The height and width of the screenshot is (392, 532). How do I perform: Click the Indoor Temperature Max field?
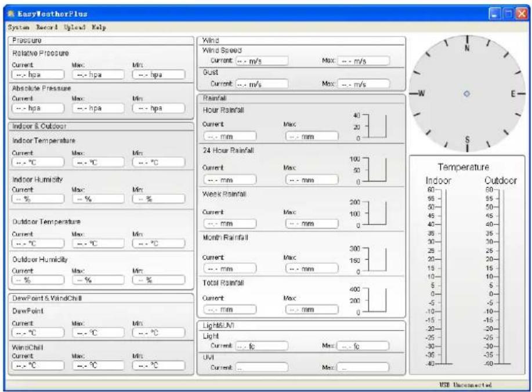tap(99, 162)
